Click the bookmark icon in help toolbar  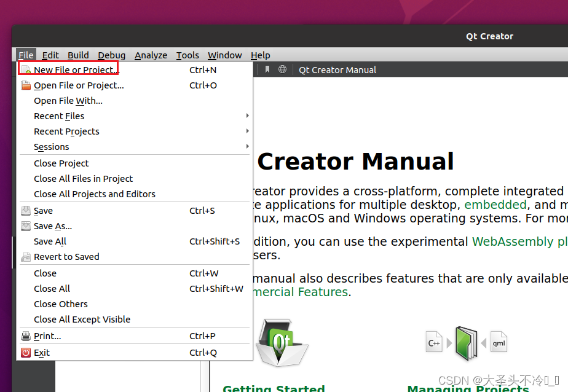[x=267, y=69]
